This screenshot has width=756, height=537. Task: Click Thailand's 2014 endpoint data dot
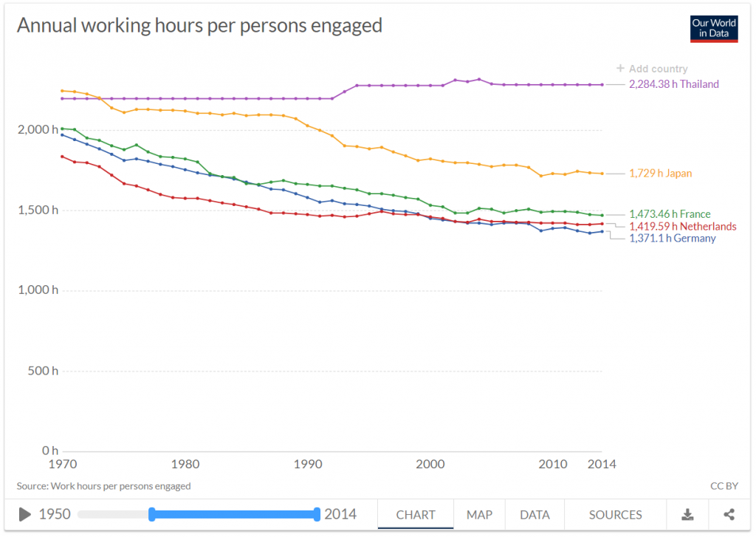602,85
